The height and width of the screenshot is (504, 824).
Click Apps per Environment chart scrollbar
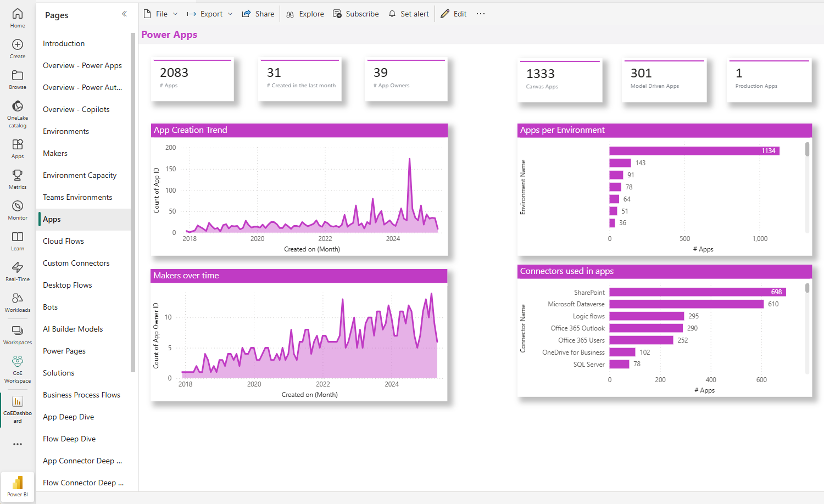(x=807, y=149)
